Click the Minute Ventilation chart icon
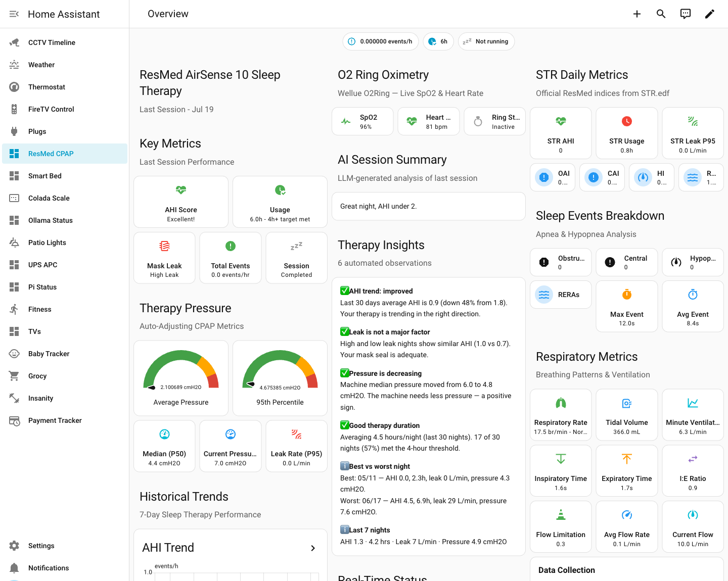The image size is (728, 581). 693,403
